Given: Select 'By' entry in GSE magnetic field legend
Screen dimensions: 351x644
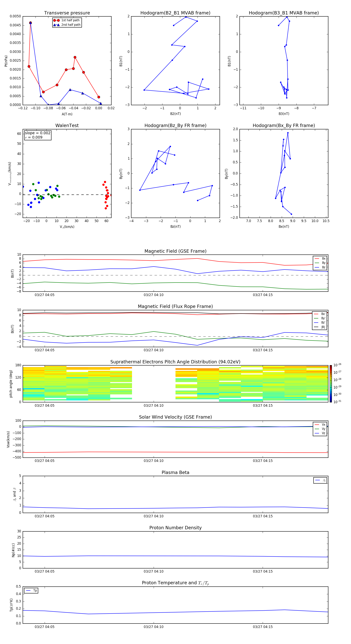Looking at the screenshot, I should pos(320,263).
